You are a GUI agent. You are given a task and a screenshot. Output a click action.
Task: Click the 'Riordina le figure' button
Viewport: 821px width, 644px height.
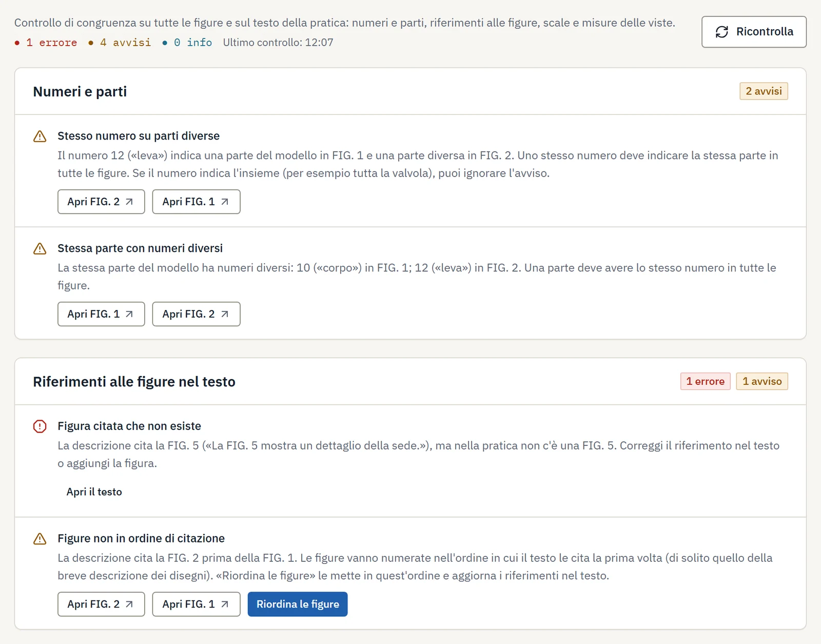pos(298,604)
